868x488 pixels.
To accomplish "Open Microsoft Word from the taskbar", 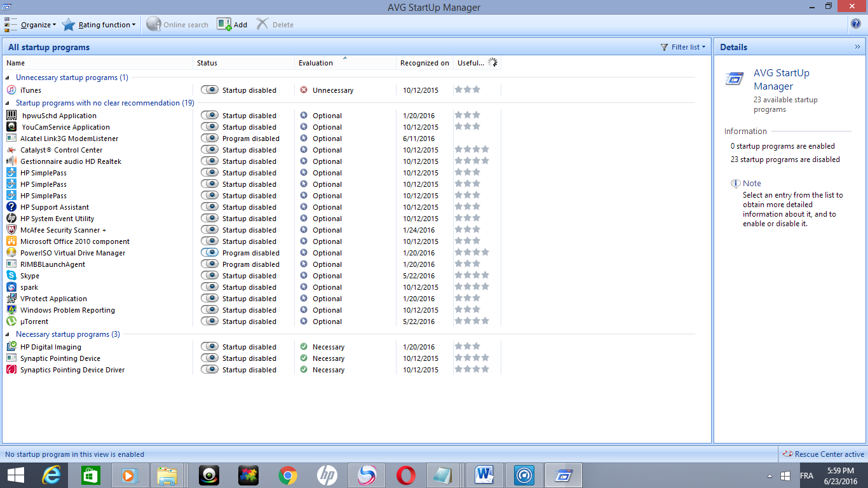I will pos(485,475).
